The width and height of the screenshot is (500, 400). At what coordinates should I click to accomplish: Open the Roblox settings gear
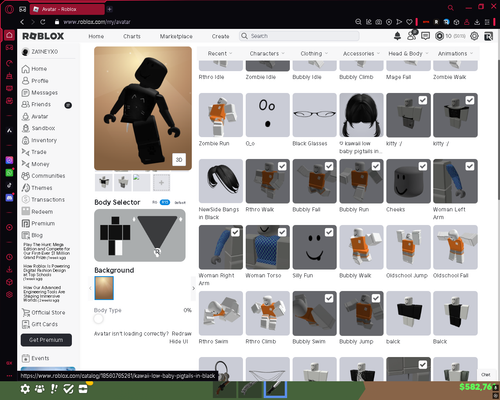(474, 36)
